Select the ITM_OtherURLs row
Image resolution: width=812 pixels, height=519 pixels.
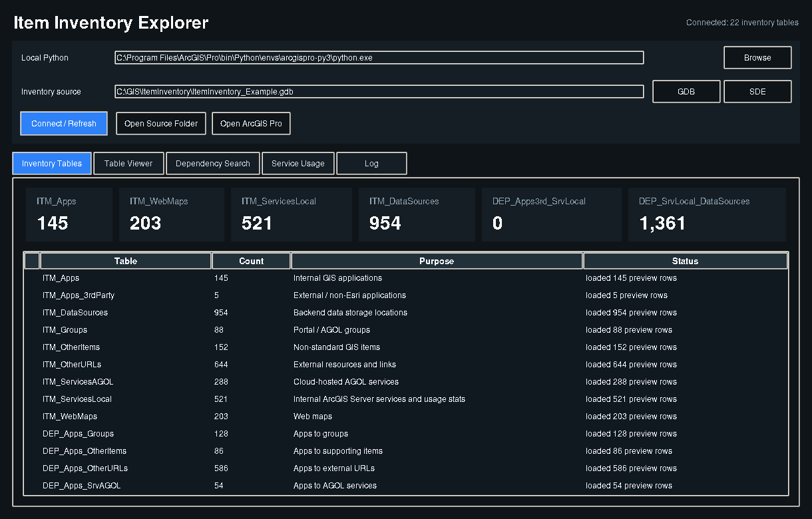click(x=406, y=365)
